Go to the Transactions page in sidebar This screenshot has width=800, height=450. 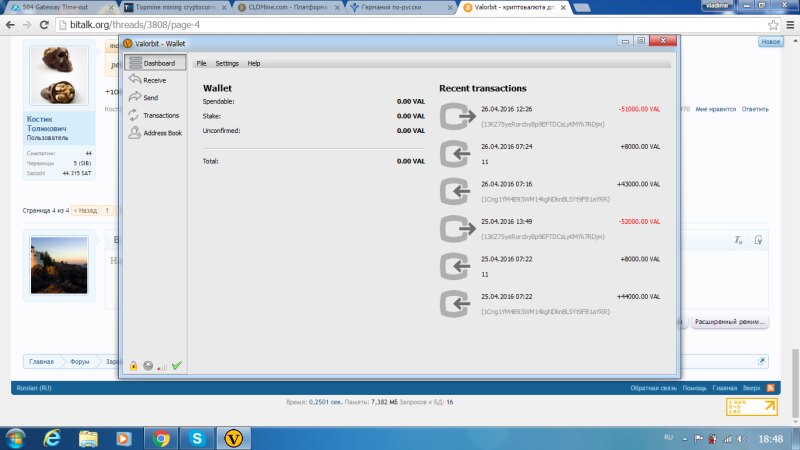pyautogui.click(x=159, y=115)
